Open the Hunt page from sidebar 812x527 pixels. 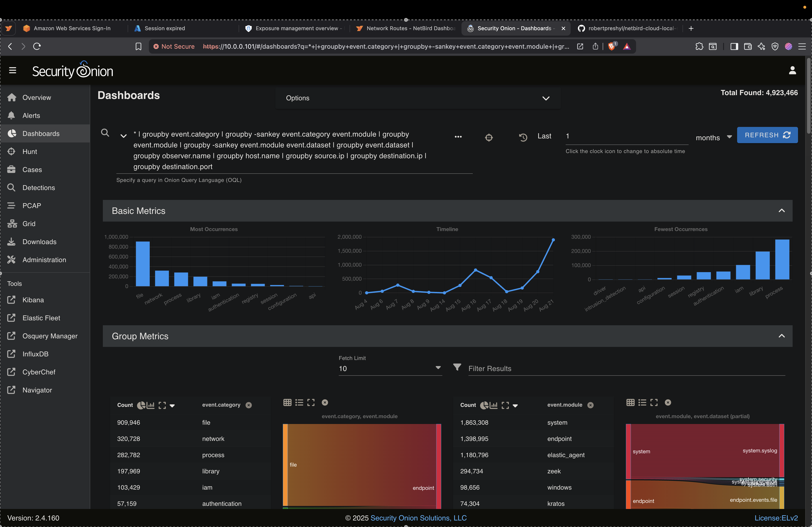(30, 152)
